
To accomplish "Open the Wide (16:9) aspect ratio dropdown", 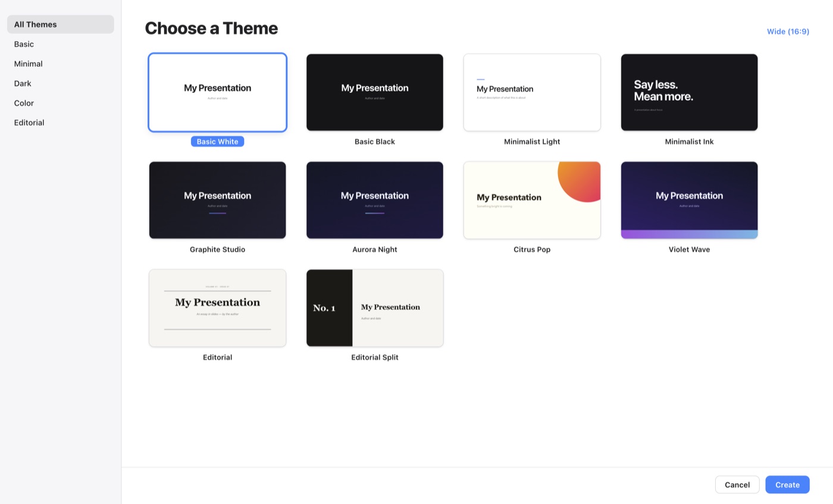I will point(788,32).
